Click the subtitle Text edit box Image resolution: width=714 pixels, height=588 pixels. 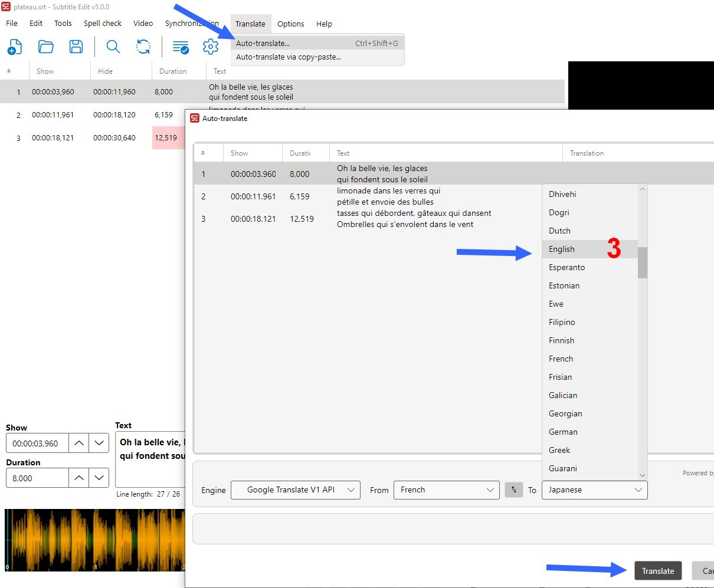150,459
